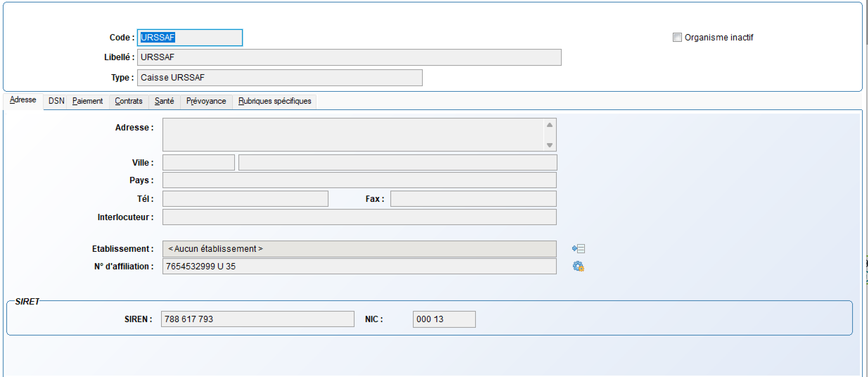
Task: Click the N° d'affiliation field
Action: click(x=359, y=266)
